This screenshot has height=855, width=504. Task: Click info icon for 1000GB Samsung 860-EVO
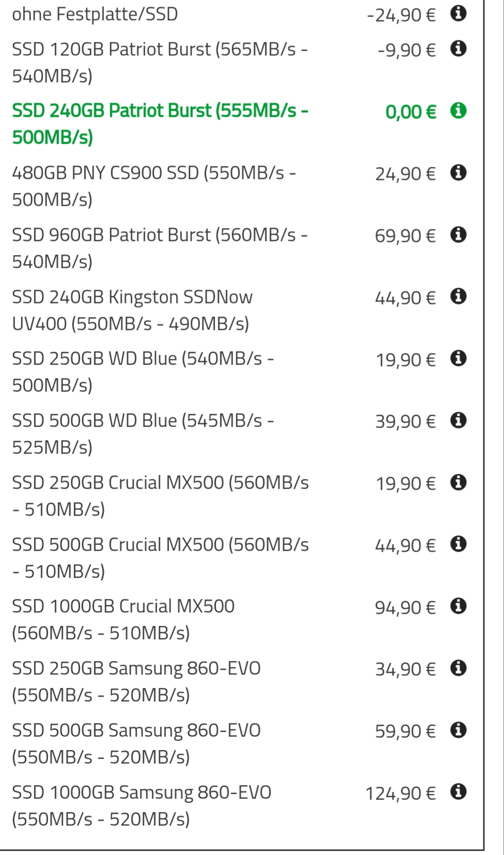click(x=458, y=792)
